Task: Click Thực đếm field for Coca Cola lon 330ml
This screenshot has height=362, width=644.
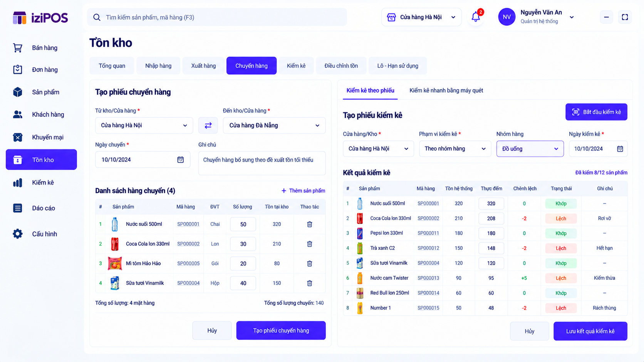Action: pyautogui.click(x=491, y=219)
